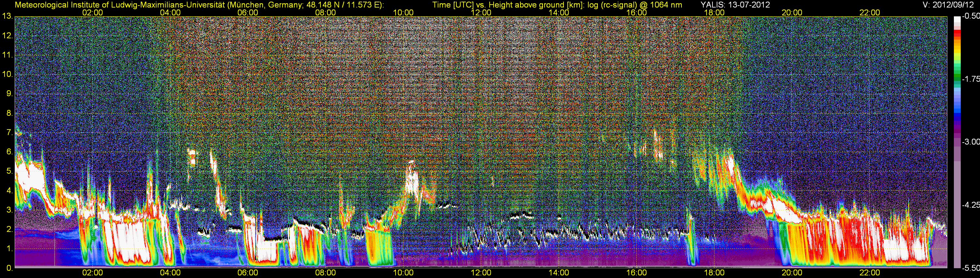980x278 pixels.
Task: Click the Meteorological Institute location title text
Action: [199, 5]
